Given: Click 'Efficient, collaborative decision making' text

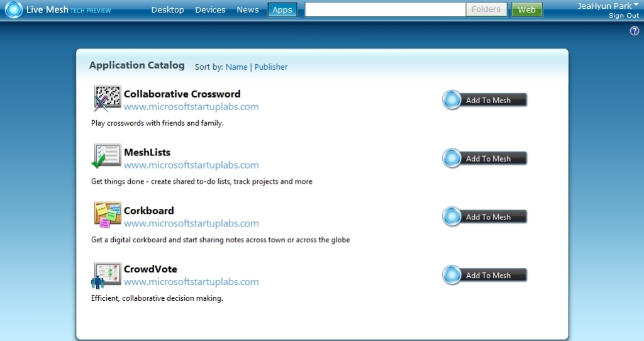Looking at the screenshot, I should point(157,298).
